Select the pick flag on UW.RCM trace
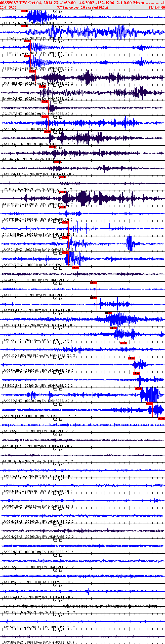 (x=65, y=237)
